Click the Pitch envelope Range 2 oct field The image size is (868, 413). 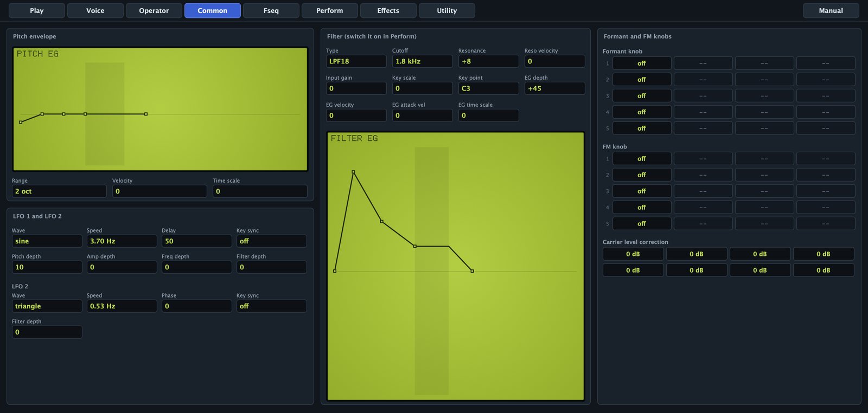[59, 191]
